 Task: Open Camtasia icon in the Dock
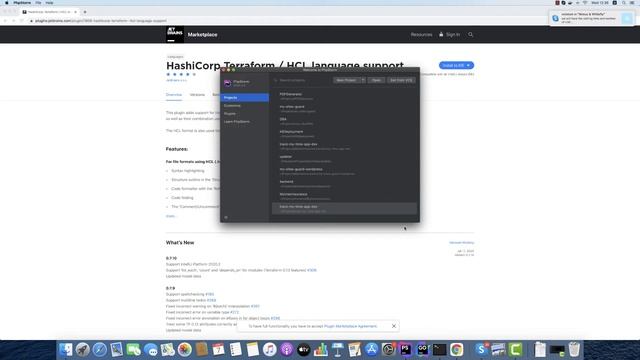(515, 349)
